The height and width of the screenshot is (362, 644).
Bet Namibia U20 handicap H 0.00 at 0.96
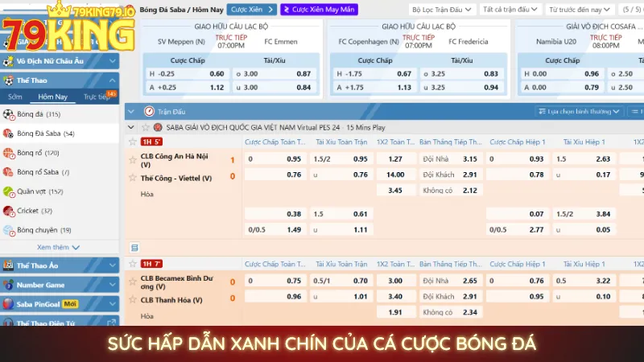click(x=562, y=74)
